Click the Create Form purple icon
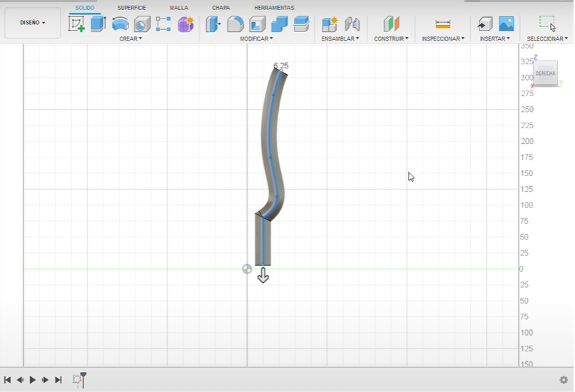Image resolution: width=575 pixels, height=392 pixels. coord(186,24)
